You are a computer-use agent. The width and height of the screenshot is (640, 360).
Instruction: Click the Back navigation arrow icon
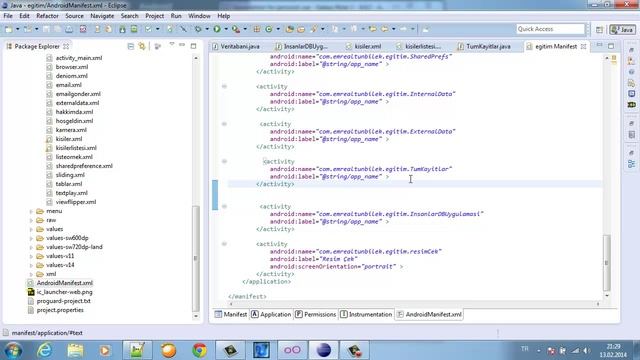(384, 29)
